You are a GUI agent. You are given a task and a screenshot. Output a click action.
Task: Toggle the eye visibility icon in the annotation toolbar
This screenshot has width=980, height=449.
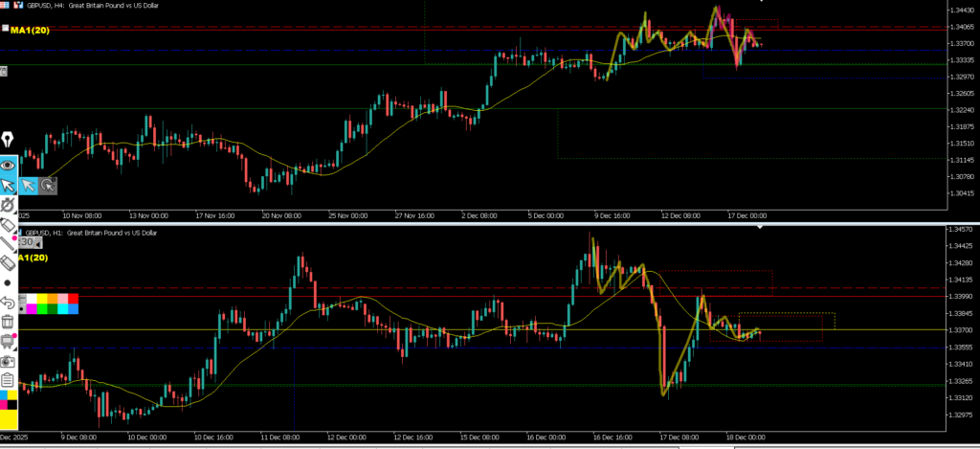[x=9, y=165]
